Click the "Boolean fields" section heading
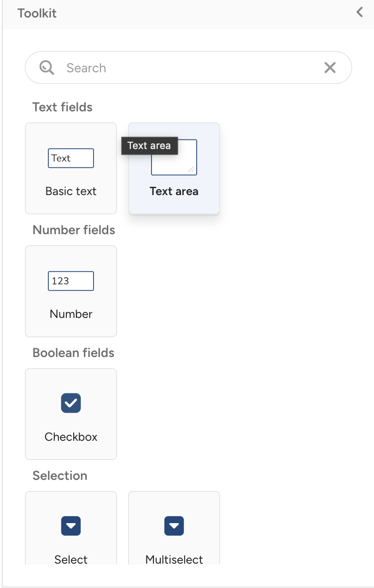Image resolution: width=374 pixels, height=588 pixels. pyautogui.click(x=73, y=353)
